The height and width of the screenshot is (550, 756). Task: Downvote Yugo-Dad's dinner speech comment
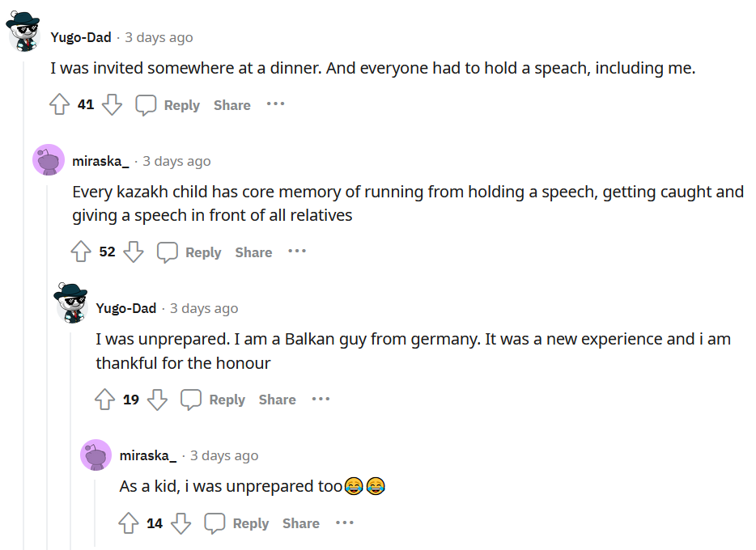click(112, 105)
